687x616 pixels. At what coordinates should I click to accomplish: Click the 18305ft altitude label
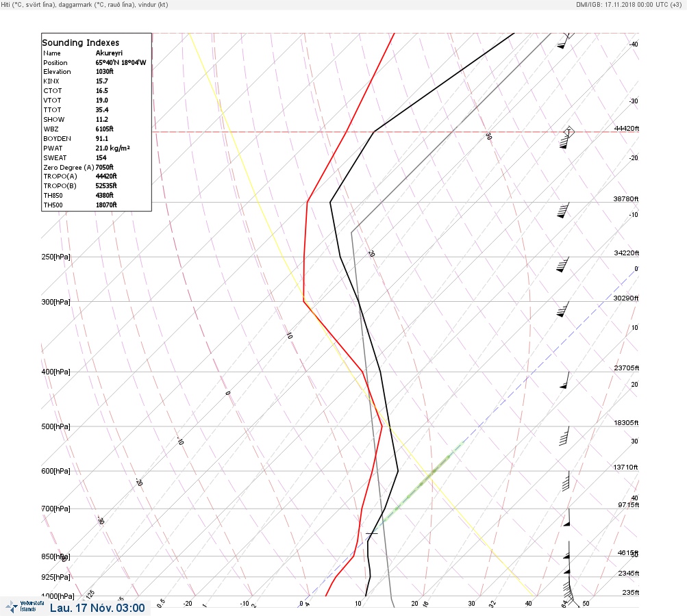pos(626,422)
